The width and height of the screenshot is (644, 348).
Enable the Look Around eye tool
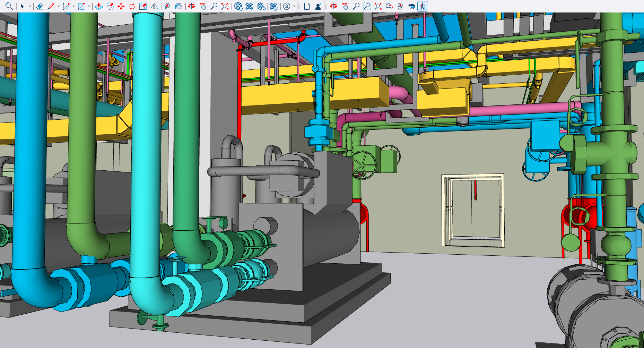[x=411, y=6]
